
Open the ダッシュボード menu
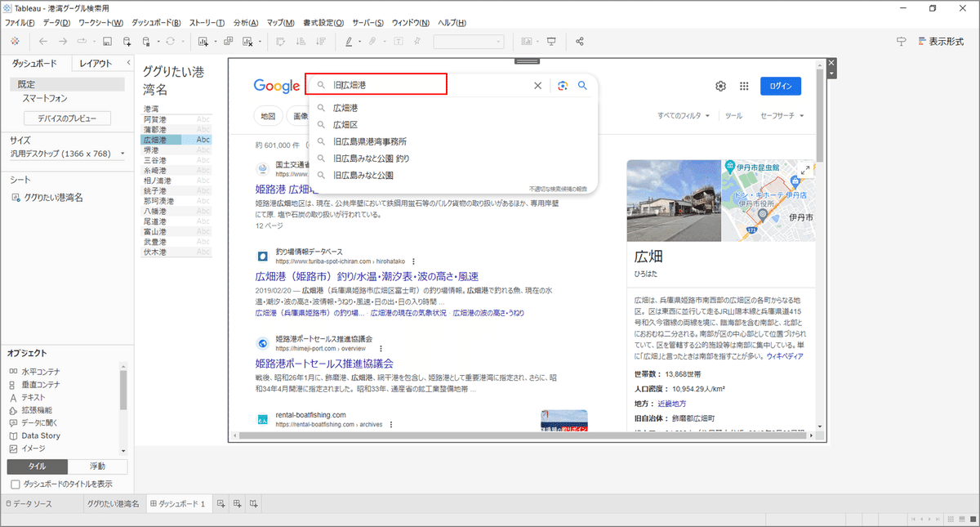point(157,22)
